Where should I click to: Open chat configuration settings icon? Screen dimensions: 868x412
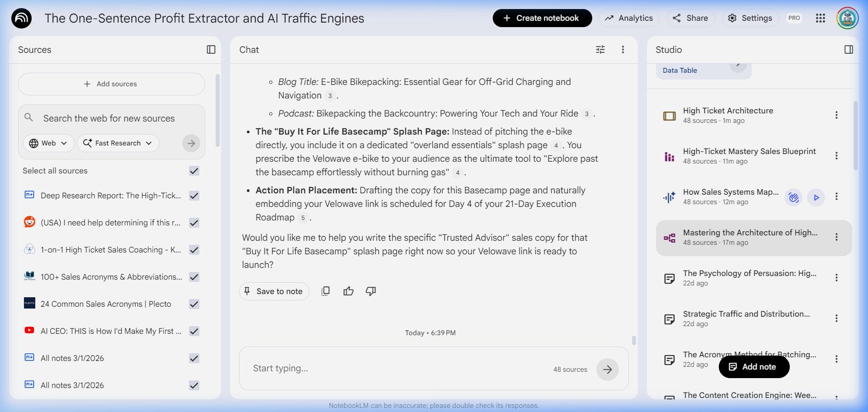coord(600,50)
